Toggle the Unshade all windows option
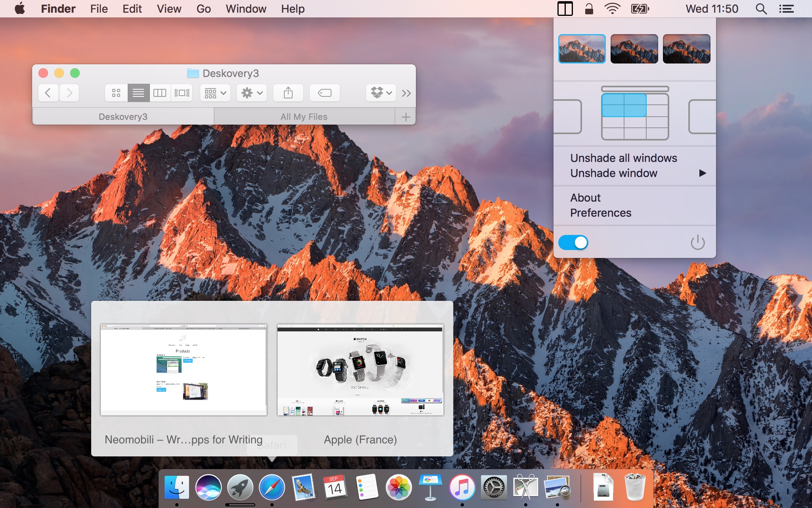 pyautogui.click(x=624, y=158)
